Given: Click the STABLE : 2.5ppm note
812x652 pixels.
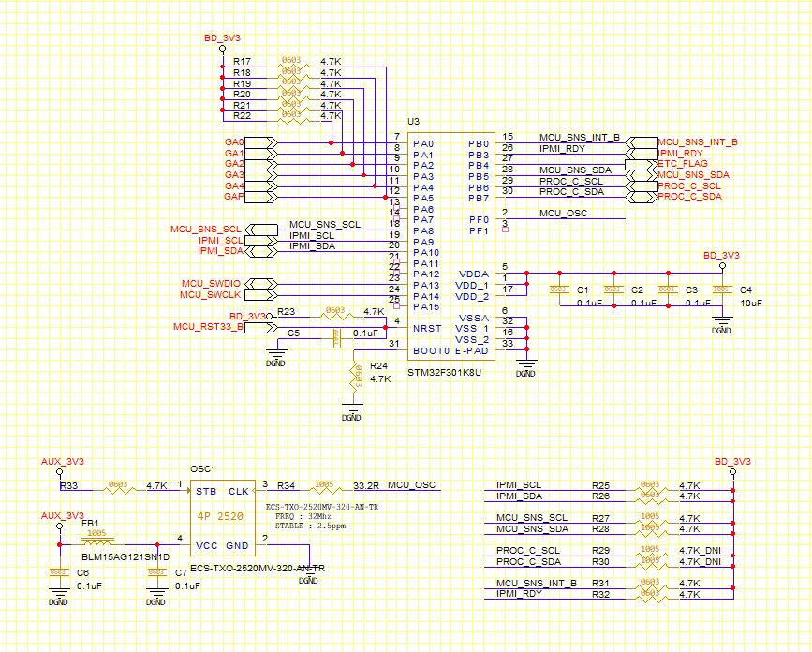Looking at the screenshot, I should 310,526.
